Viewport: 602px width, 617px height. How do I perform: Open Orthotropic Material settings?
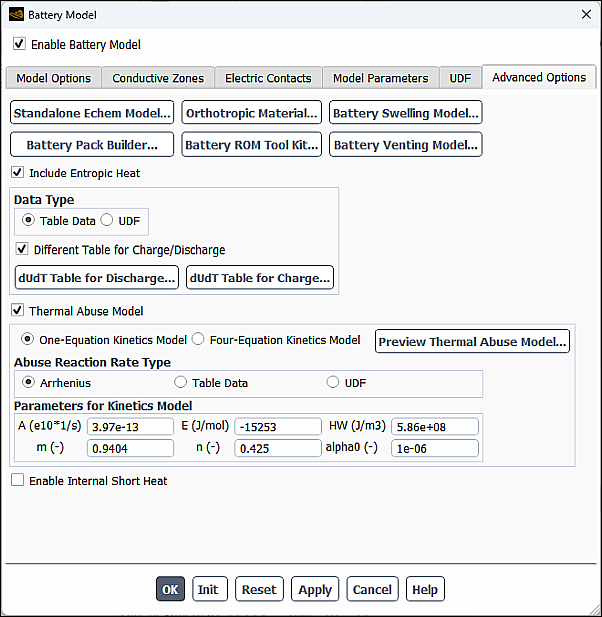pos(251,113)
